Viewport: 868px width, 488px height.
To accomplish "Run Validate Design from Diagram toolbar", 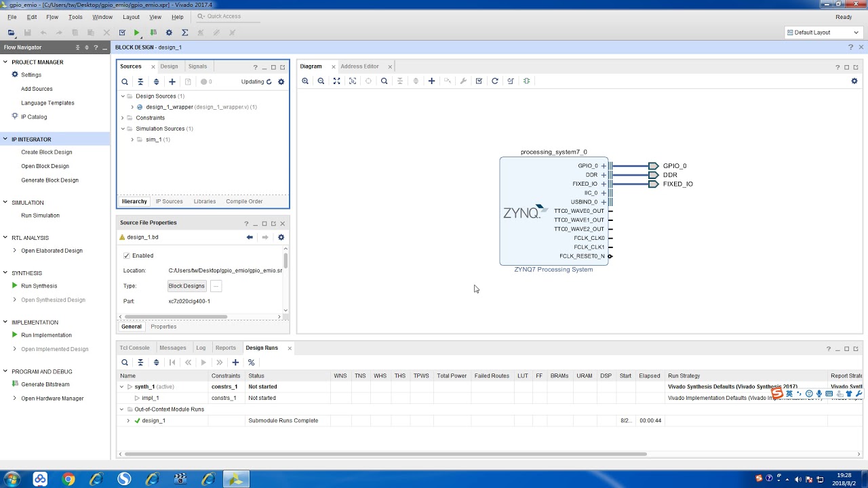I will [x=479, y=81].
